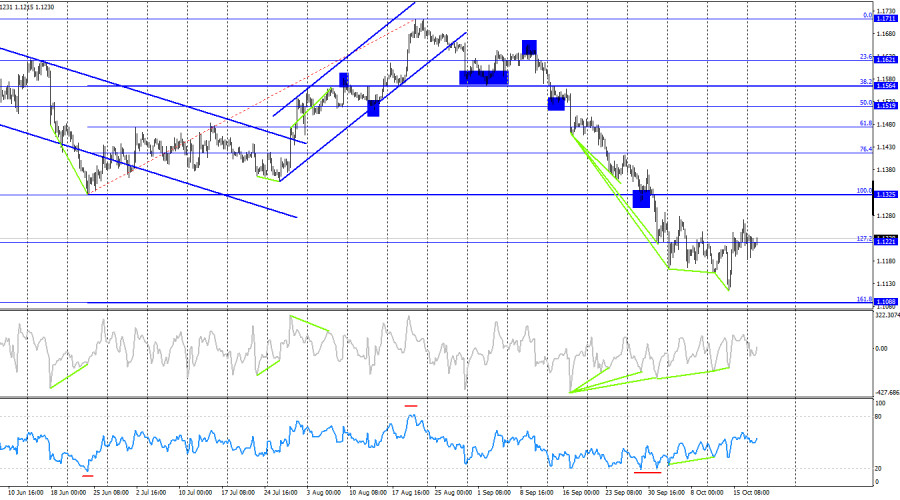The height and width of the screenshot is (500, 900).
Task: Click the 15 Oct 08:00 date label
Action: 751,493
